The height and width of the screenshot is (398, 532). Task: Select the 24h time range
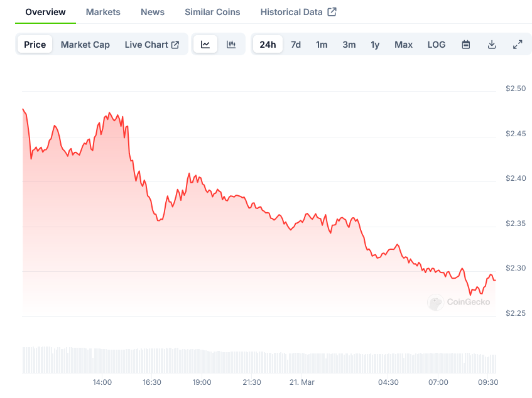pyautogui.click(x=268, y=45)
